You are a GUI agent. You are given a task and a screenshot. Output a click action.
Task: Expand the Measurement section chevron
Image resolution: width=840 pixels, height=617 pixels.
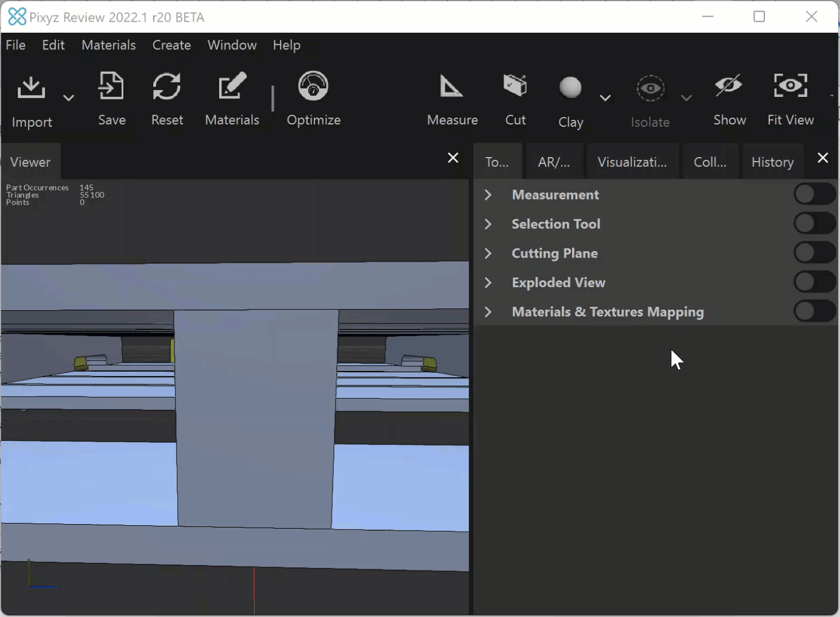pyautogui.click(x=488, y=195)
